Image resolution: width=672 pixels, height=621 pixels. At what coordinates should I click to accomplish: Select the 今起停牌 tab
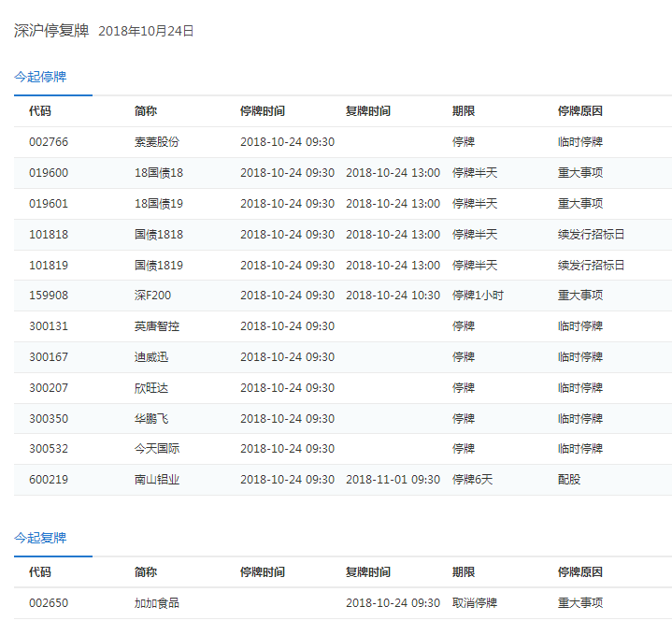(x=40, y=77)
